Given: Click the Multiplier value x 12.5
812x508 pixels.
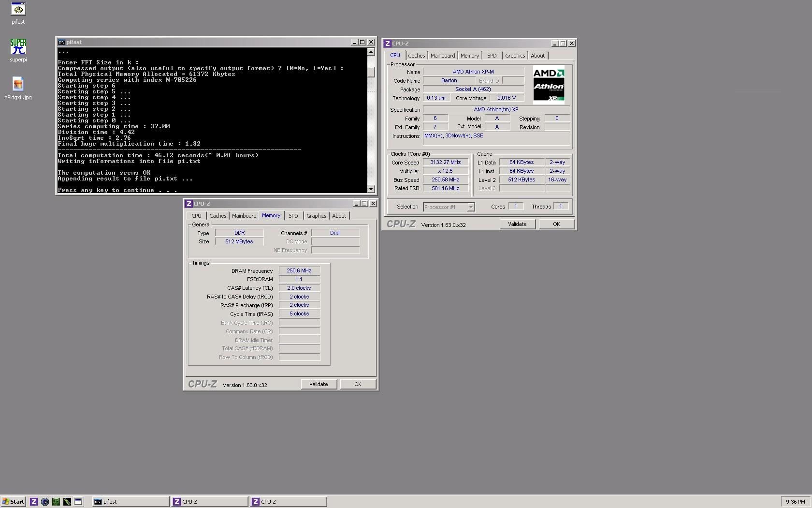Looking at the screenshot, I should click(446, 171).
